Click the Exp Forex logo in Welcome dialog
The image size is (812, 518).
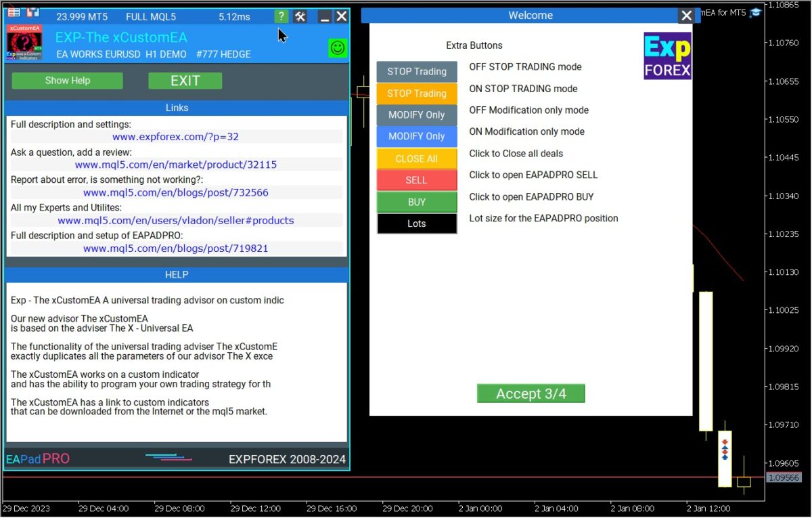(667, 56)
